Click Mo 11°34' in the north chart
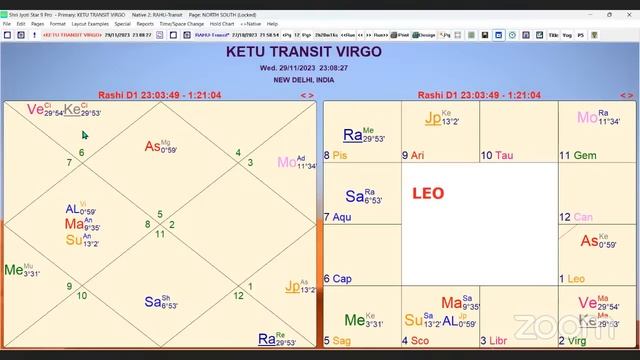 click(296, 162)
